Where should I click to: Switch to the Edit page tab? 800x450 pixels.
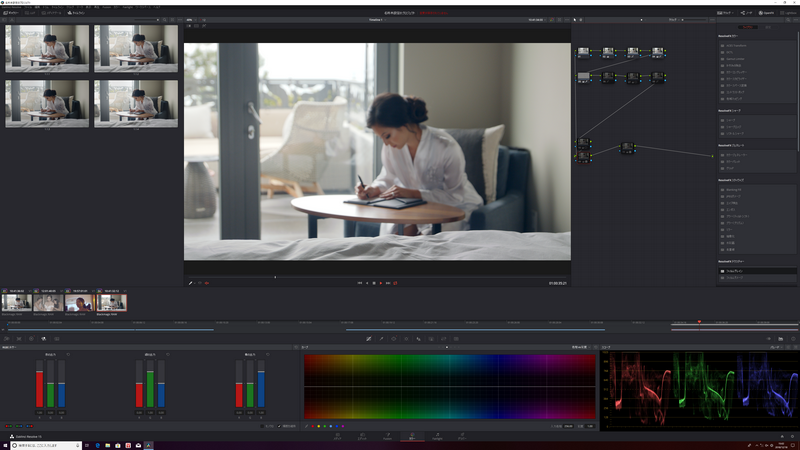pos(362,437)
